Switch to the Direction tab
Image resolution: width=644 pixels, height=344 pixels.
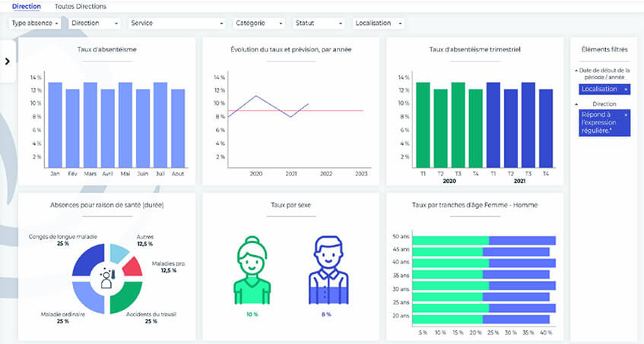pyautogui.click(x=27, y=6)
